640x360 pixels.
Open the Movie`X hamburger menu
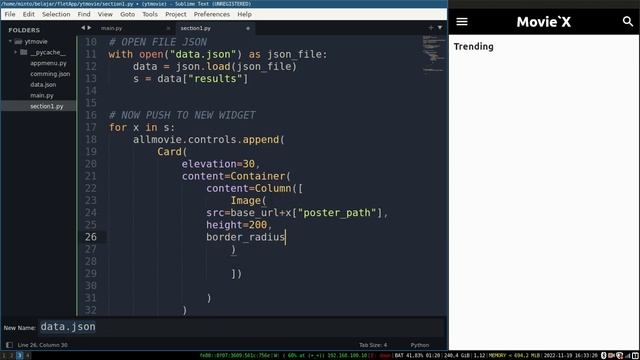pyautogui.click(x=462, y=22)
